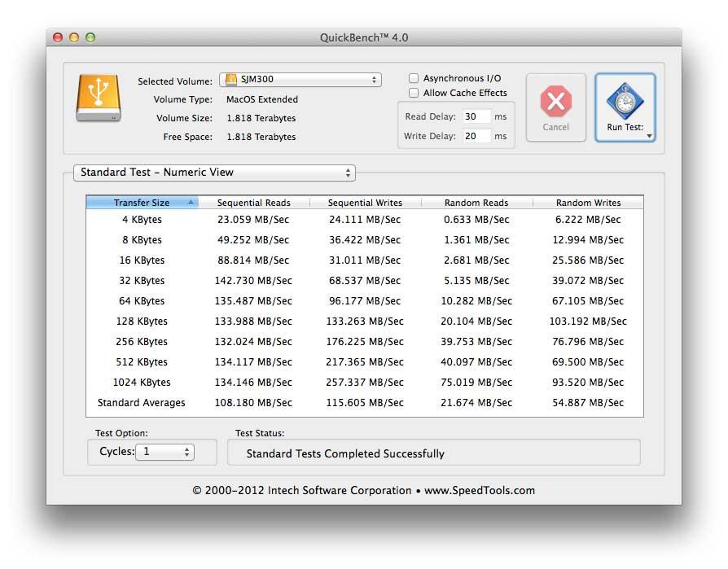Screen dimensions: 728x569
Task: Select the Standard Averages row label
Action: 141,403
